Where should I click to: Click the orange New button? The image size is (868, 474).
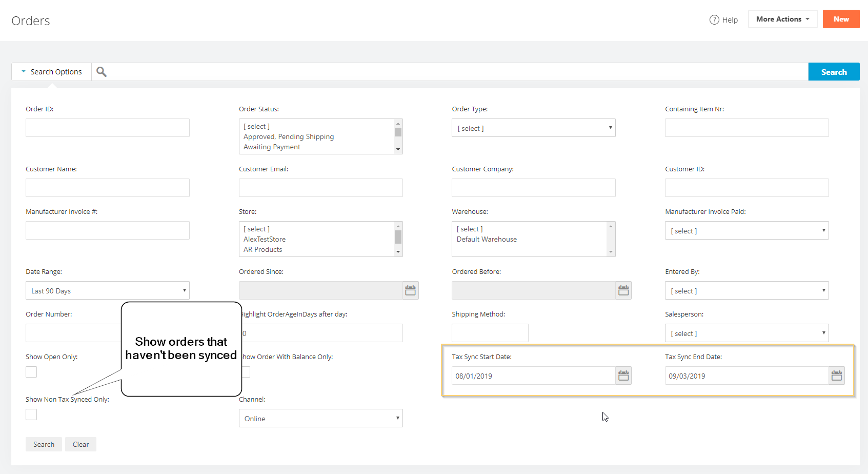pyautogui.click(x=841, y=19)
